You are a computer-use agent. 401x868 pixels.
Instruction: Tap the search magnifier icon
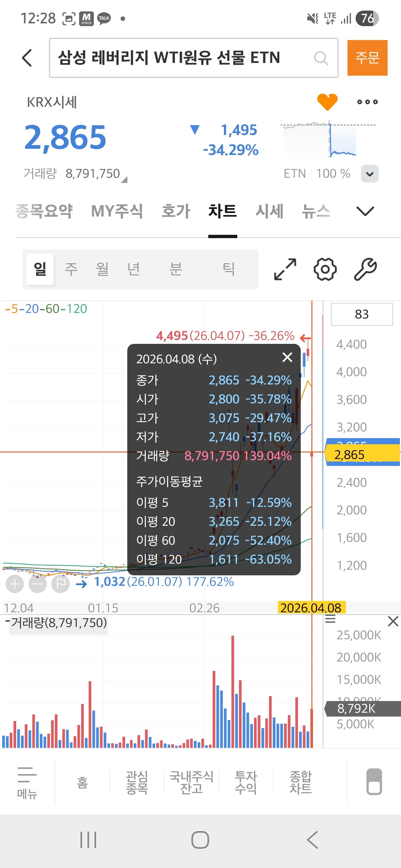coord(321,58)
